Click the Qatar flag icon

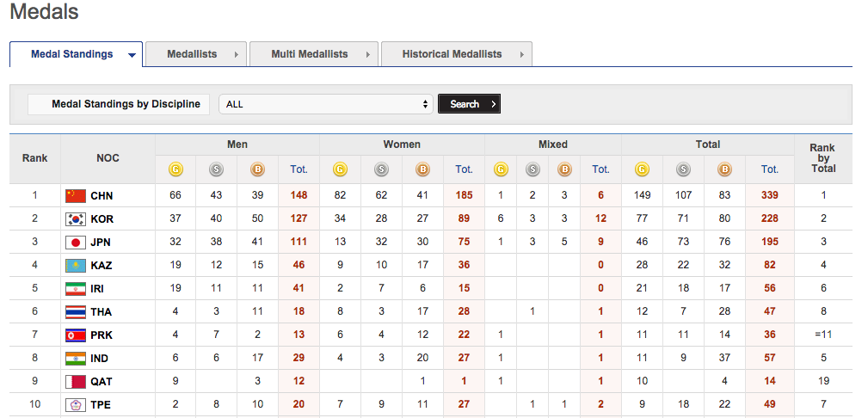[76, 381]
